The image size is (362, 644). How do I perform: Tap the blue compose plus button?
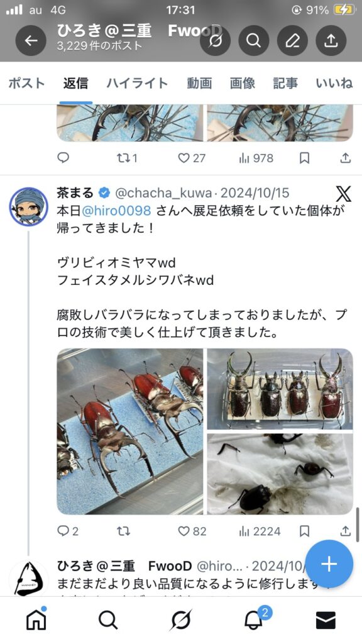329,564
